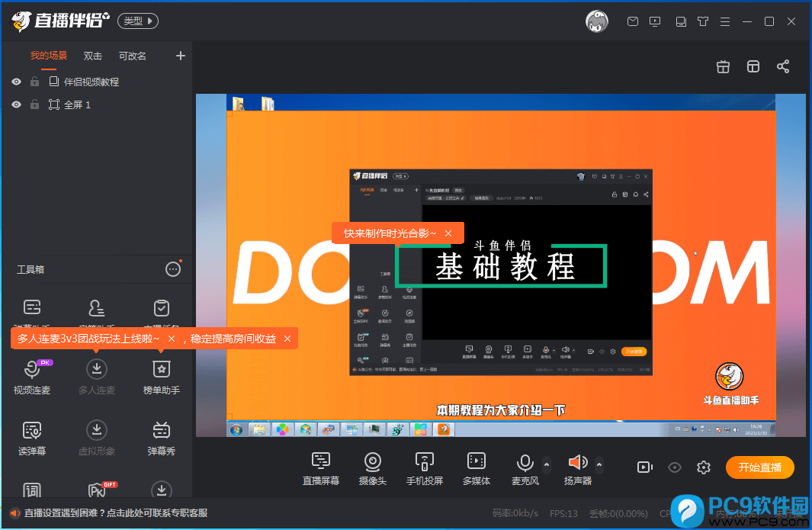Viewport: 812px width, 530px height.
Task: Hide the 全屏 1 source
Action: pyautogui.click(x=17, y=104)
